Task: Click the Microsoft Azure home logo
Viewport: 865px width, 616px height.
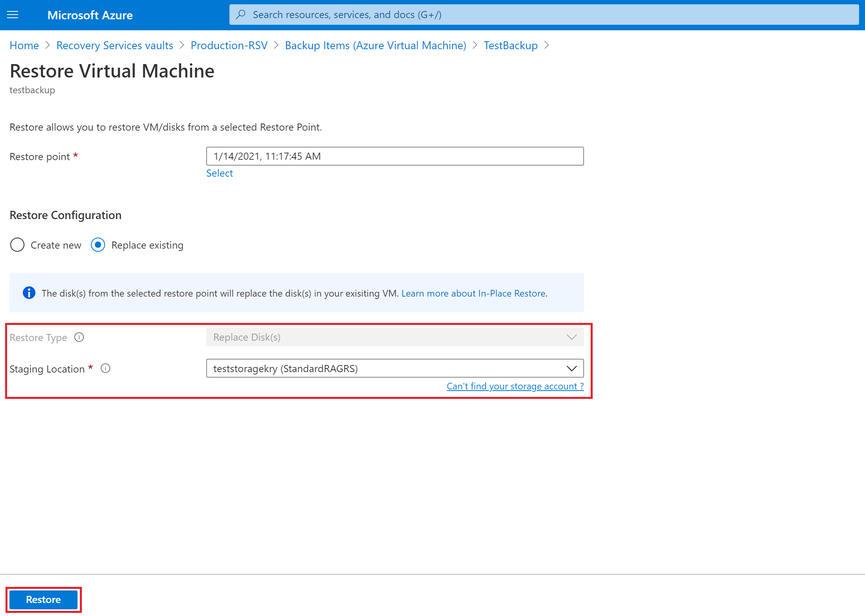Action: 90,15
